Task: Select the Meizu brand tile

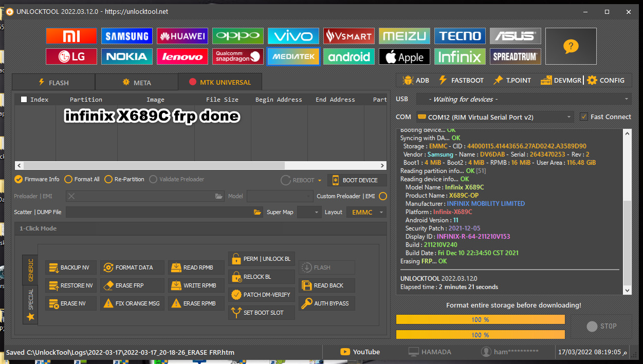Action: click(x=404, y=36)
